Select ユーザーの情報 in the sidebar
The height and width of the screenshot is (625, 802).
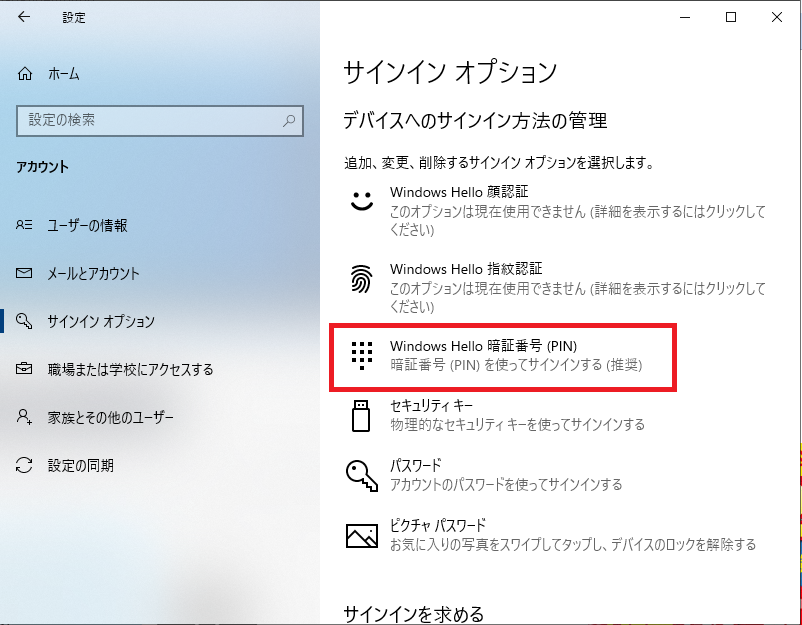tap(87, 225)
